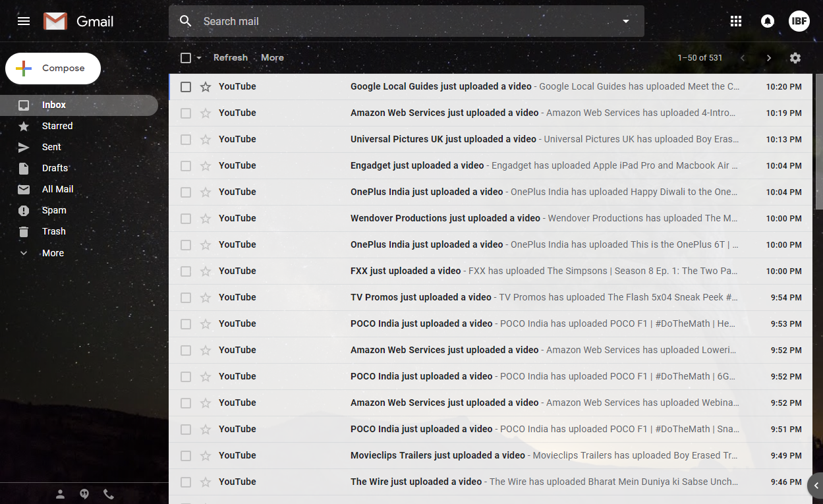
Task: Open the 9:53 PM POCO India email
Action: [490, 323]
